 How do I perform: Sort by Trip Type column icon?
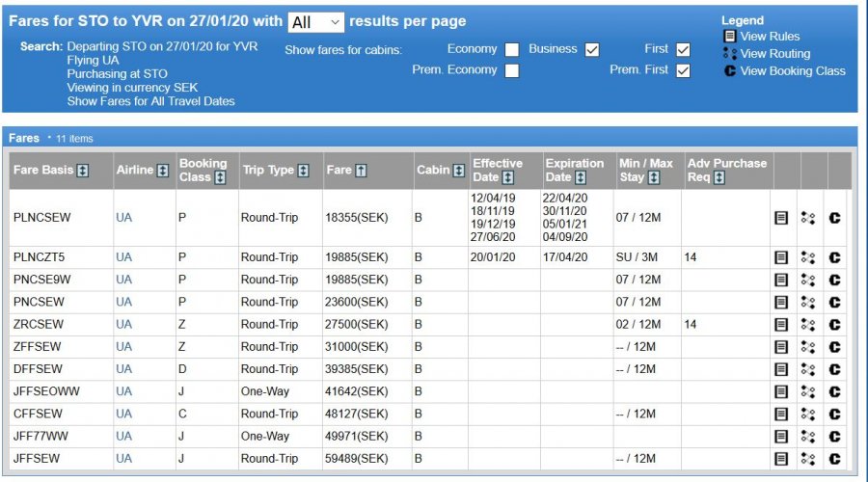[x=304, y=171]
